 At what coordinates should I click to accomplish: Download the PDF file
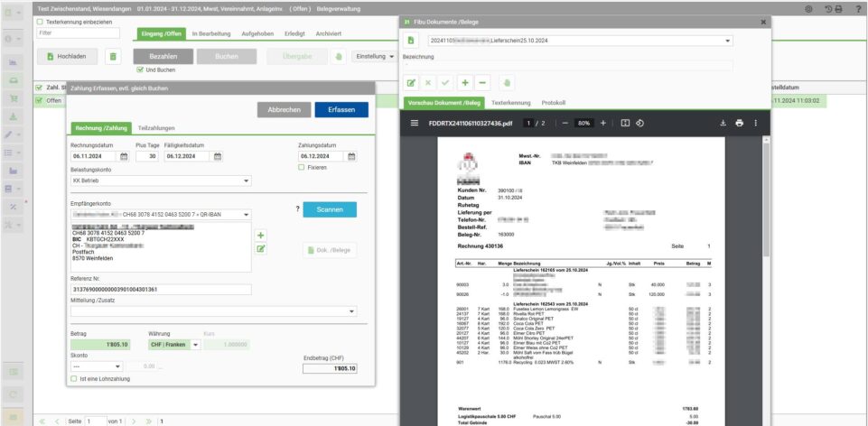723,124
